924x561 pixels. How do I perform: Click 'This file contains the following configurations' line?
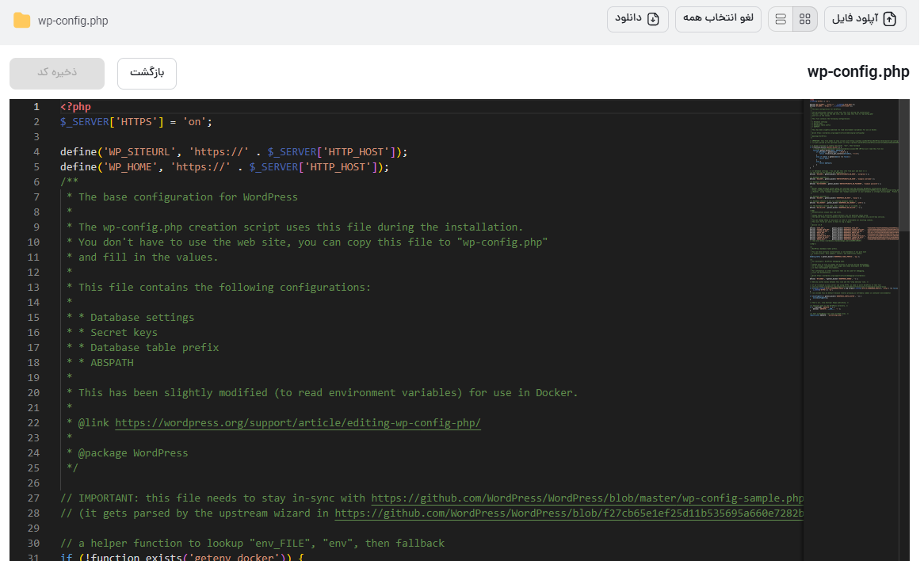click(x=219, y=288)
